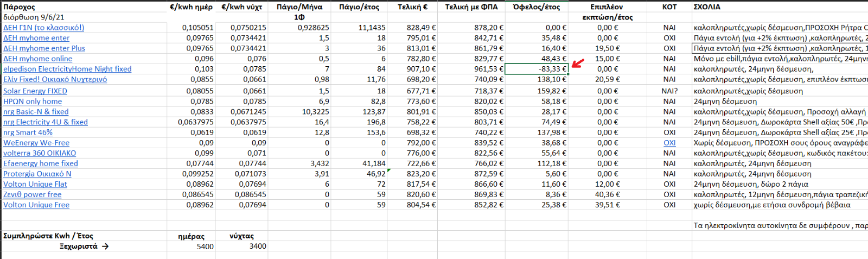Select benefit 137,98 € in nrg Smart row

[x=537, y=132]
